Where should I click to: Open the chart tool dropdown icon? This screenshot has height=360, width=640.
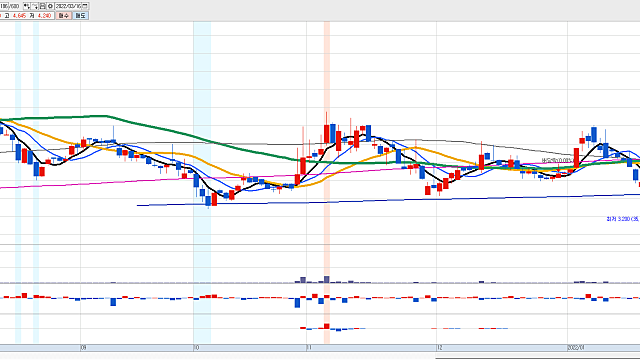(35, 6)
